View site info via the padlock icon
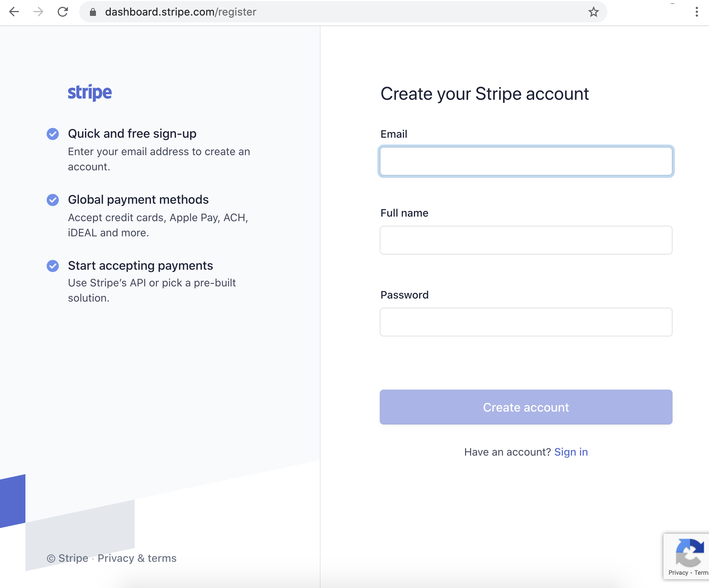The height and width of the screenshot is (588, 709). (93, 12)
